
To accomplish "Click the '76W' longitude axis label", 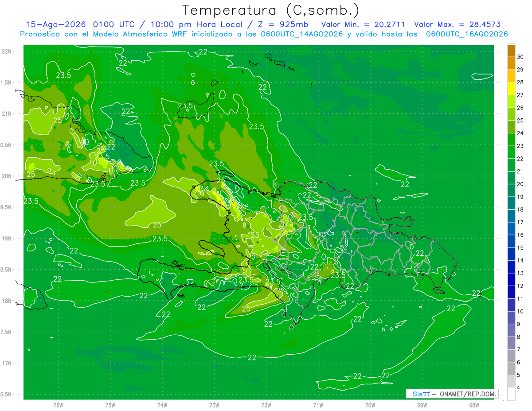I will [58, 405].
